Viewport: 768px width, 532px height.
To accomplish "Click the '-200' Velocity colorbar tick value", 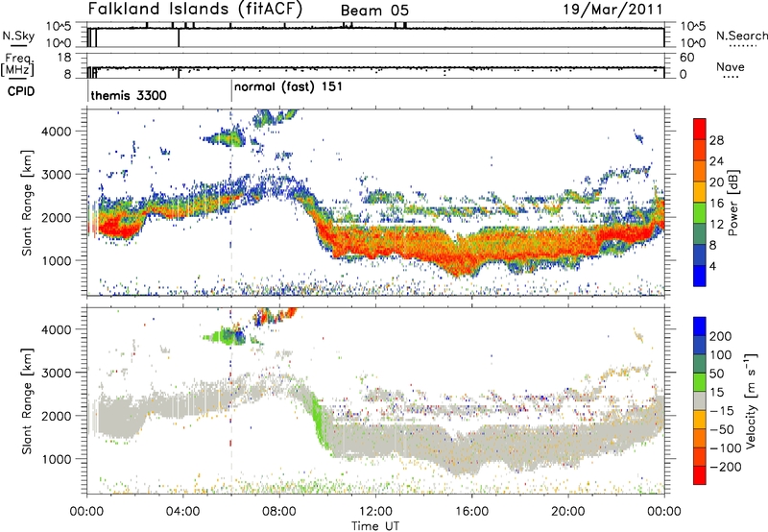I will coord(725,467).
